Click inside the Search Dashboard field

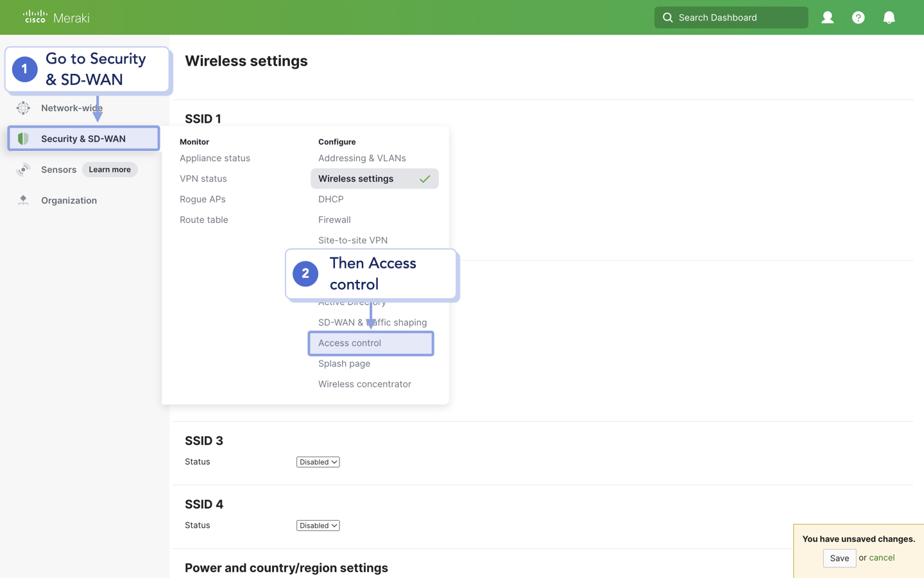[732, 17]
